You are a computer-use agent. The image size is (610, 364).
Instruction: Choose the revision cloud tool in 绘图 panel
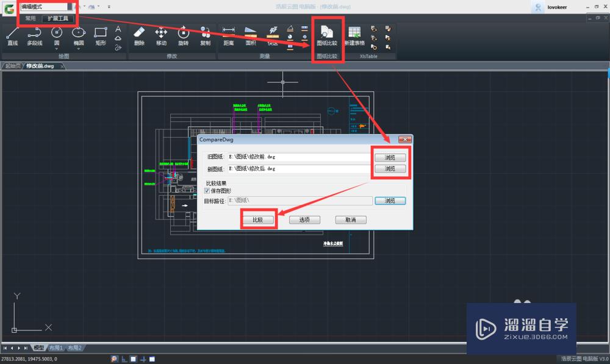pyautogui.click(x=118, y=38)
